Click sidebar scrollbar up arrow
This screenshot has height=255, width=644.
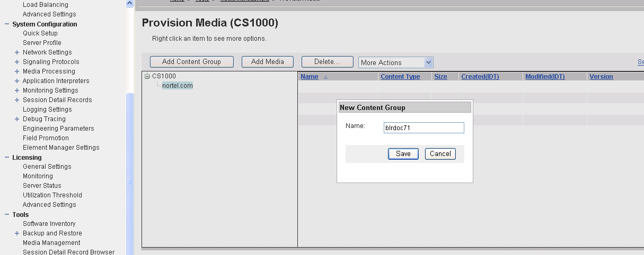coord(130,3)
